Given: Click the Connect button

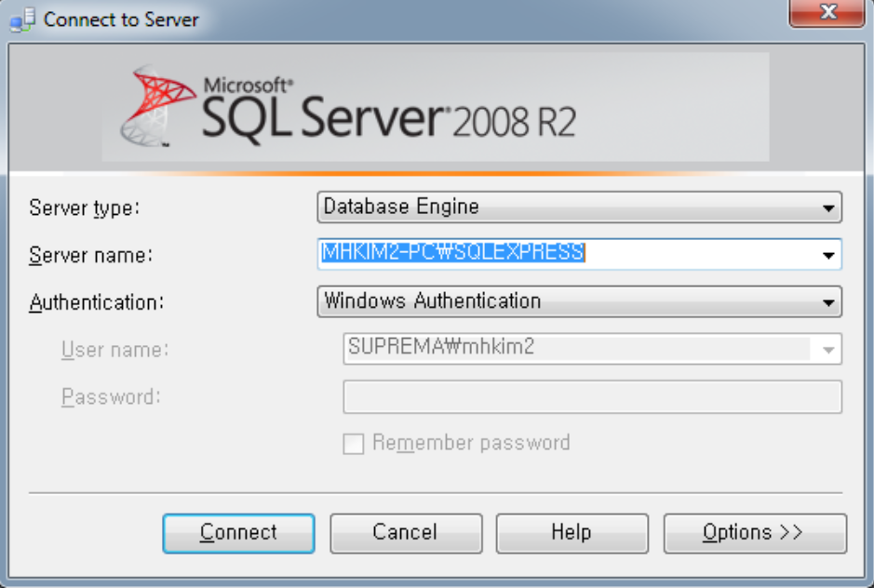Looking at the screenshot, I should (x=238, y=533).
